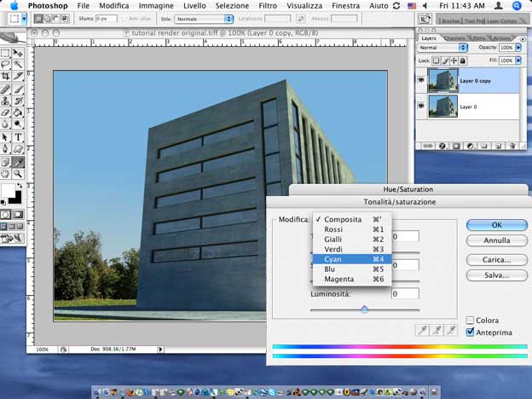This screenshot has width=532, height=399.
Task: Click the delete layer trash icon
Action: pos(513,146)
